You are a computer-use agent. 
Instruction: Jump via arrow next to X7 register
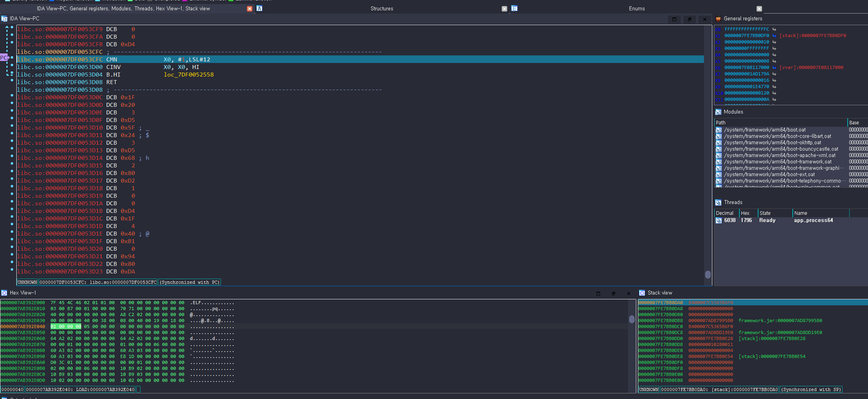pyautogui.click(x=774, y=74)
